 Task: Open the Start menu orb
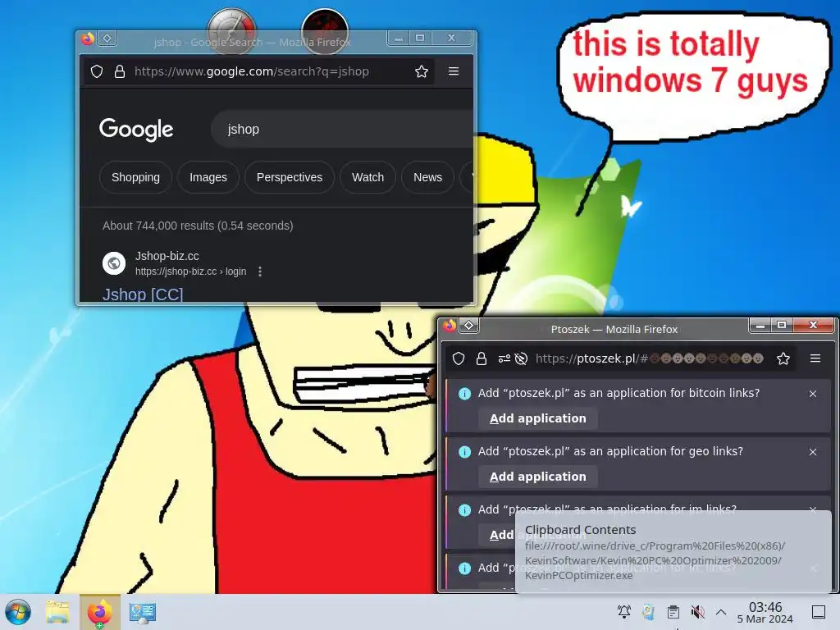18,612
